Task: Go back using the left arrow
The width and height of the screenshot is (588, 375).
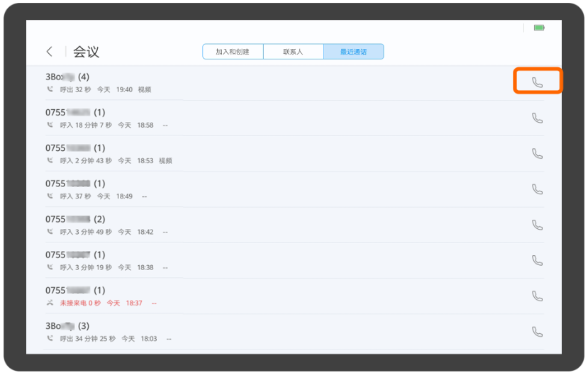Action: pyautogui.click(x=49, y=52)
